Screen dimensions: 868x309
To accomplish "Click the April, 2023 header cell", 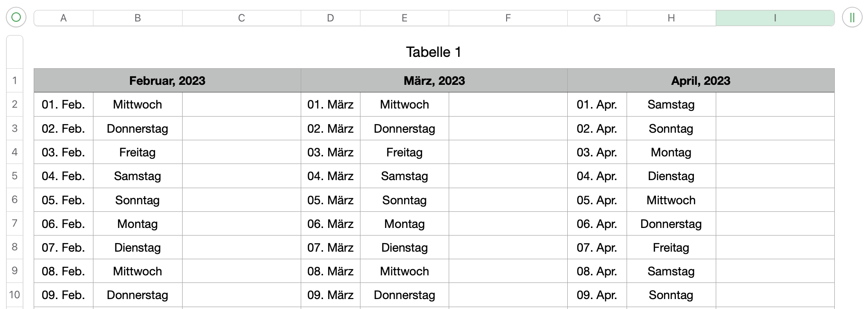I will (701, 81).
